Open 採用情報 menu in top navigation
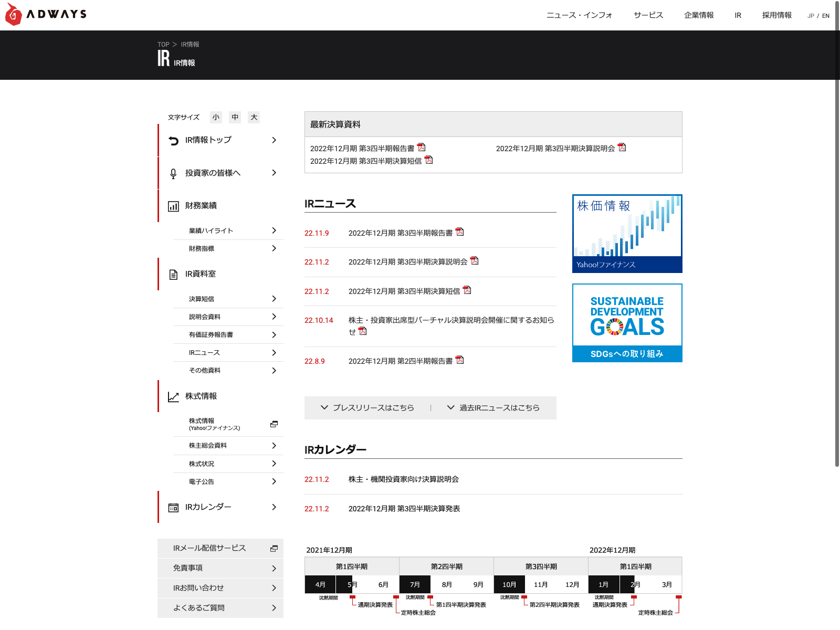This screenshot has height=630, width=840. pos(776,15)
